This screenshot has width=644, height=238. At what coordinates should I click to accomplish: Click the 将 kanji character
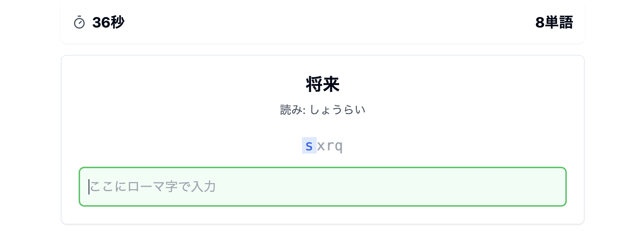(314, 84)
